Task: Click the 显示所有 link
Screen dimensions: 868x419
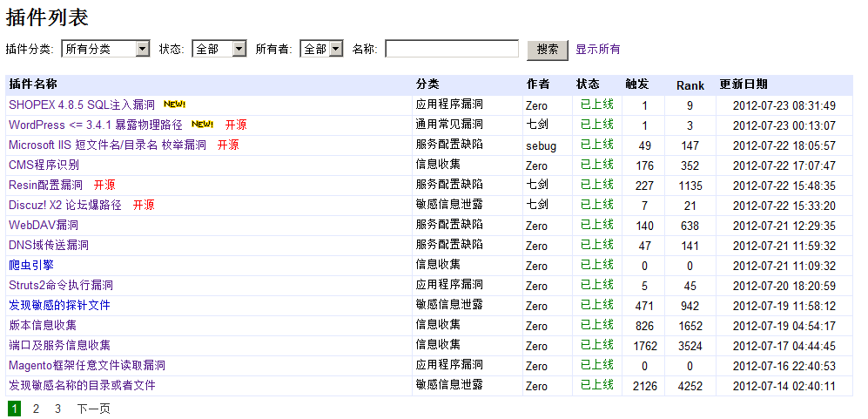Action: [598, 50]
